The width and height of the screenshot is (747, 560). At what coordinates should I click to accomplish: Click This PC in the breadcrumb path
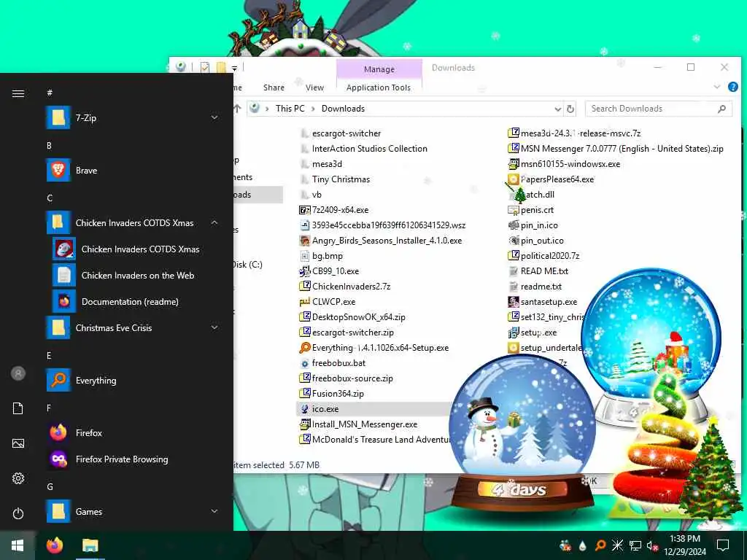click(290, 109)
